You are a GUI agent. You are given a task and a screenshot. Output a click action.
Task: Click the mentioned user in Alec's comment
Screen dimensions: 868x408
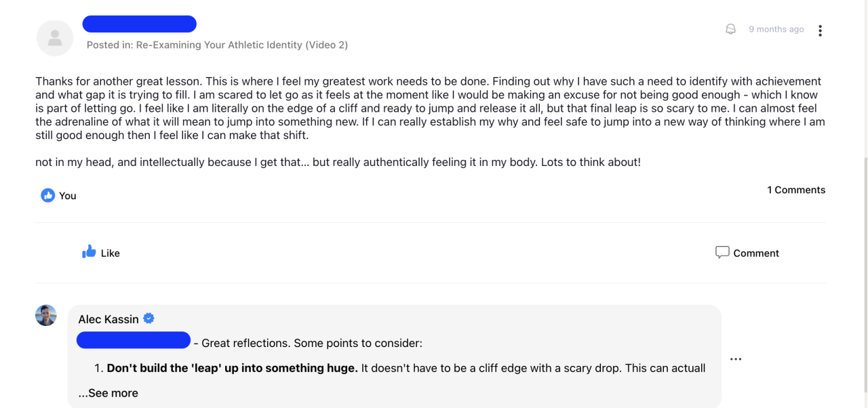point(133,340)
